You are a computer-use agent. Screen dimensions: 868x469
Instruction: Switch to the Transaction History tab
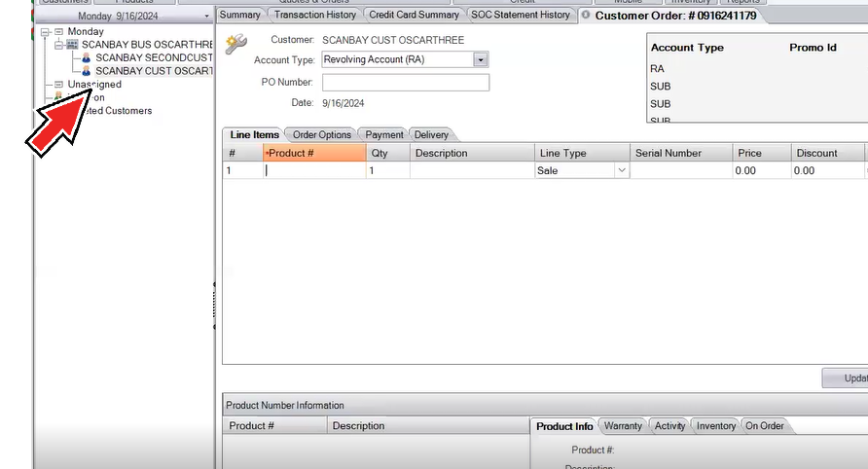point(314,15)
